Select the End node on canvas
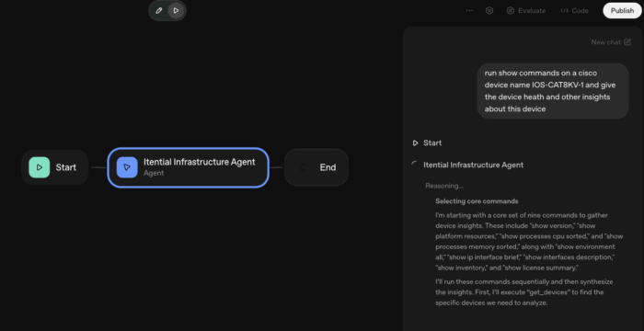The width and height of the screenshot is (644, 331). coord(316,167)
